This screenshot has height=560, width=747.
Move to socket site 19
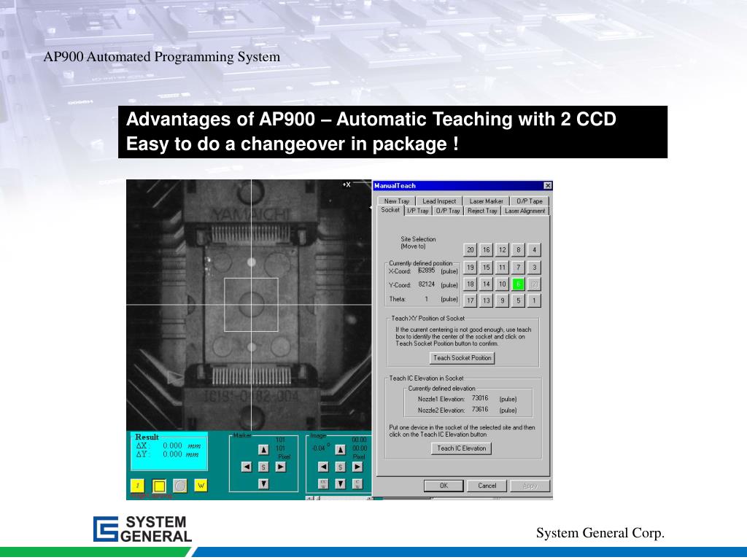[471, 268]
